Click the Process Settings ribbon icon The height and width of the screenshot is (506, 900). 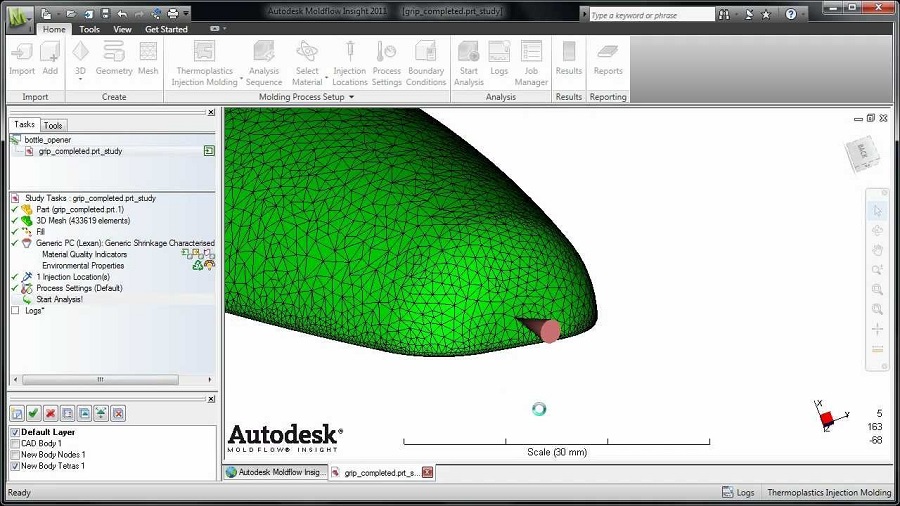tap(386, 63)
